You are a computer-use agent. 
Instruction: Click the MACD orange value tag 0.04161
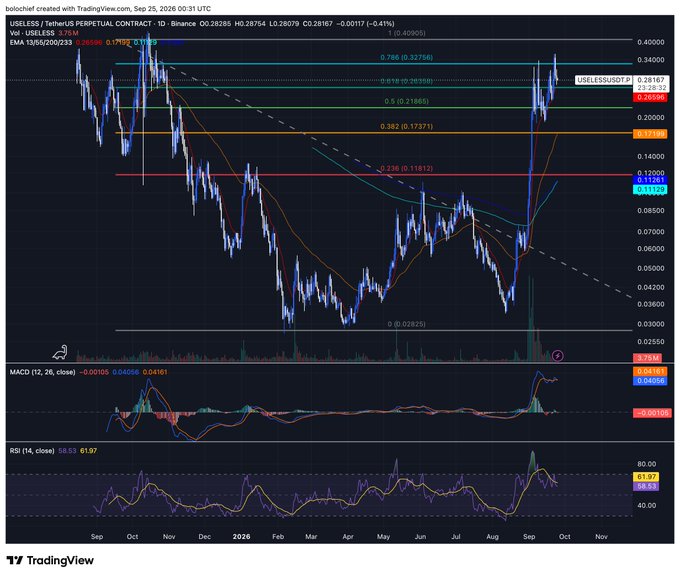(651, 371)
